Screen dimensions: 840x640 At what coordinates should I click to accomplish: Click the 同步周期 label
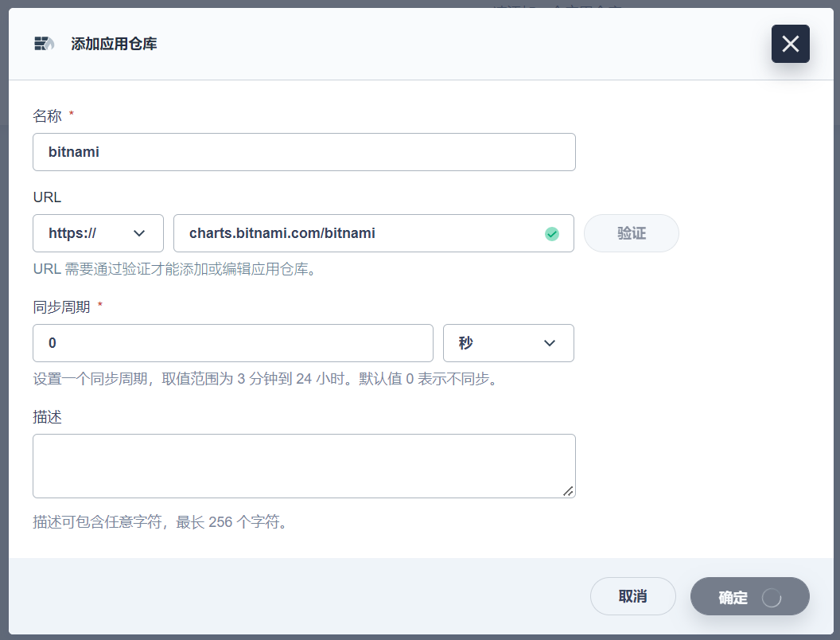pyautogui.click(x=61, y=307)
